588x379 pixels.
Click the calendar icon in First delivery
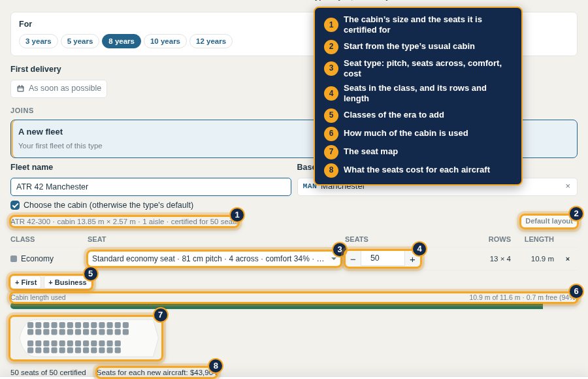[x=21, y=89]
